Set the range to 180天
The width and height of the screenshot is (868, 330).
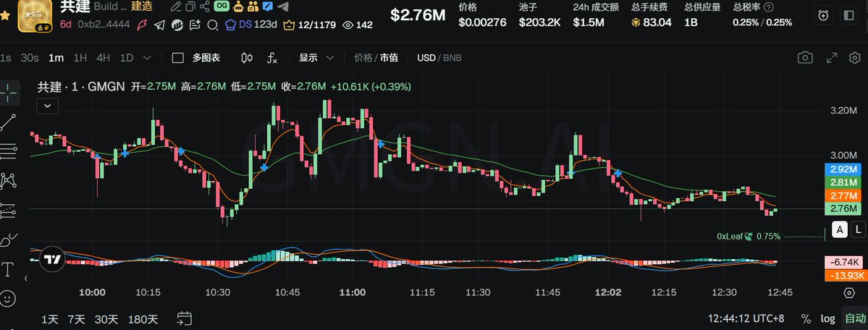click(143, 319)
